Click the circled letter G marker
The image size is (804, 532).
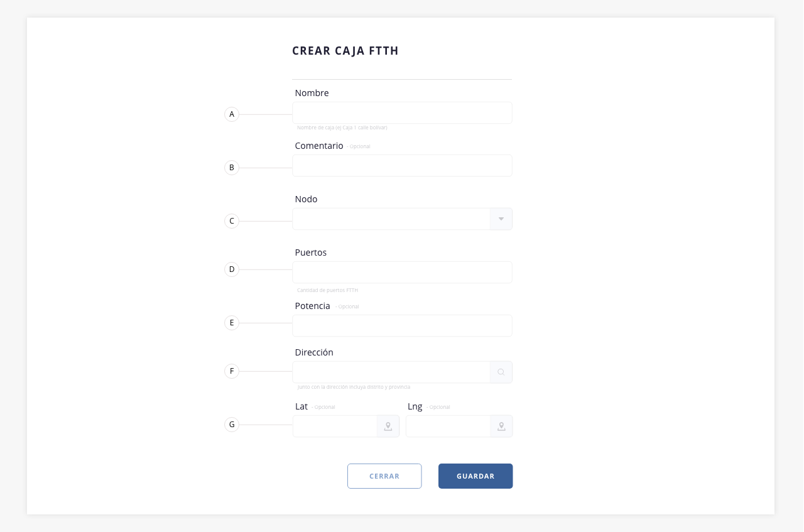pos(232,425)
